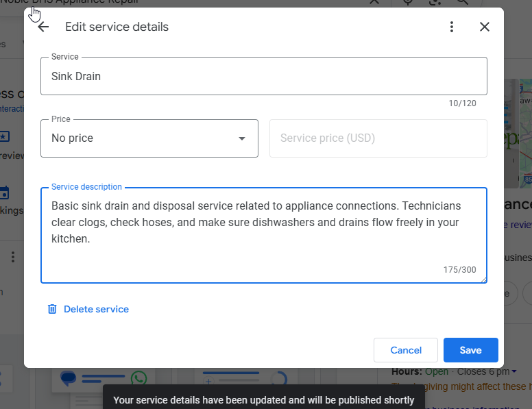Click the reviews star icon
Viewport: 532px width, 409px height.
point(4,136)
